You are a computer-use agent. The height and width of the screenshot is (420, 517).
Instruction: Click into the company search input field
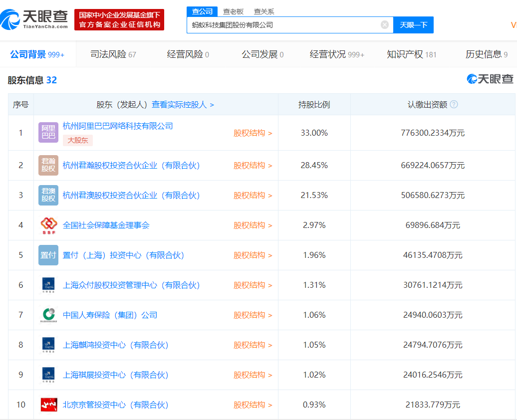284,25
